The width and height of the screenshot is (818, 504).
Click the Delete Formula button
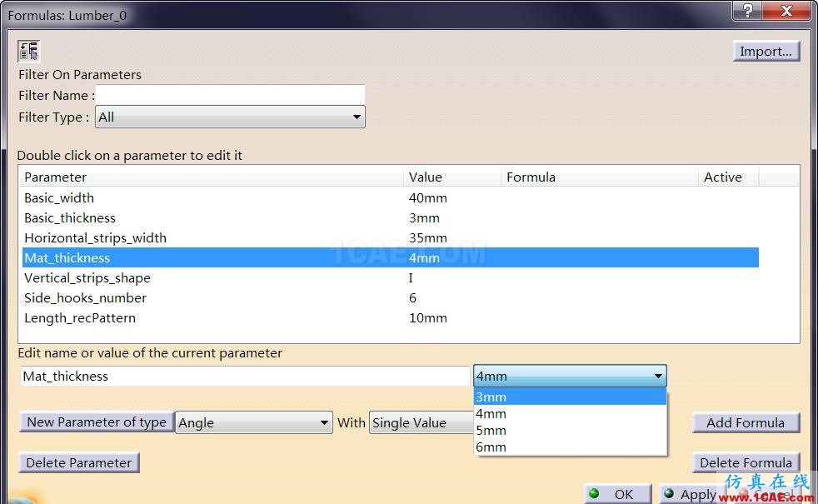coord(746,463)
